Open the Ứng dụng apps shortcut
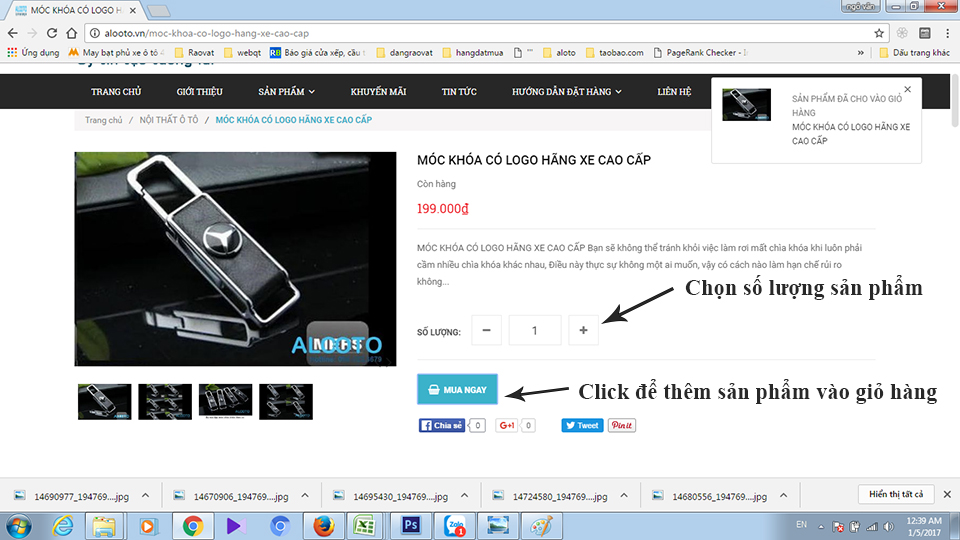The image size is (960, 540). click(x=33, y=53)
